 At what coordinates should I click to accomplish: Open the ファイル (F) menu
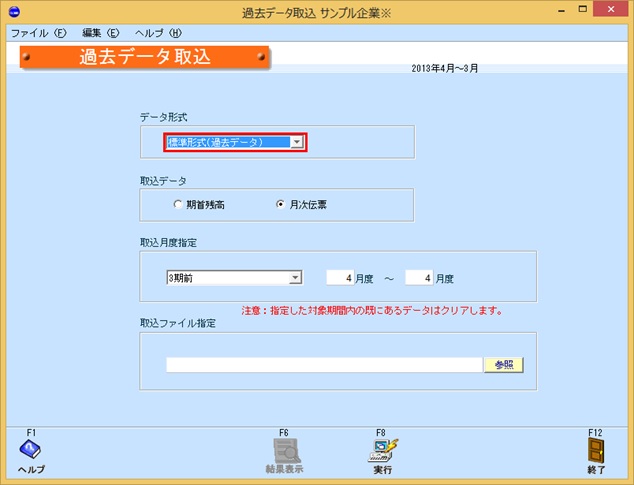38,33
